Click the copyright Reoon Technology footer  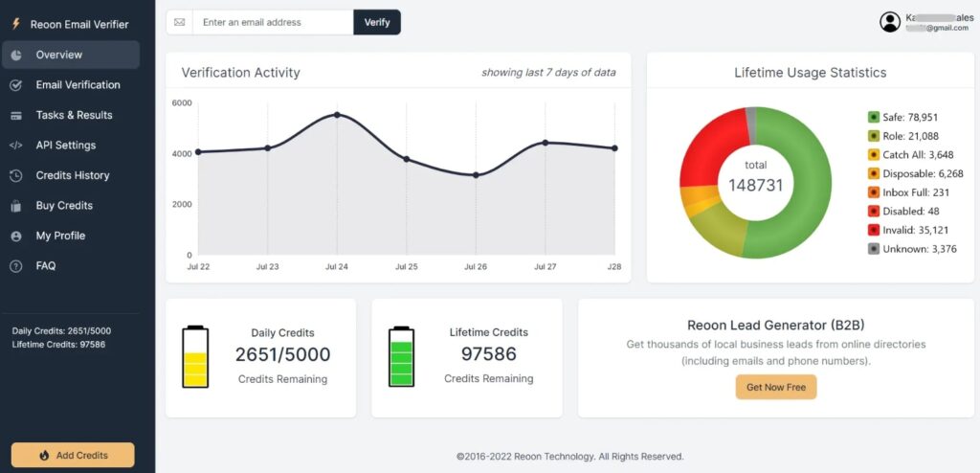coord(570,457)
